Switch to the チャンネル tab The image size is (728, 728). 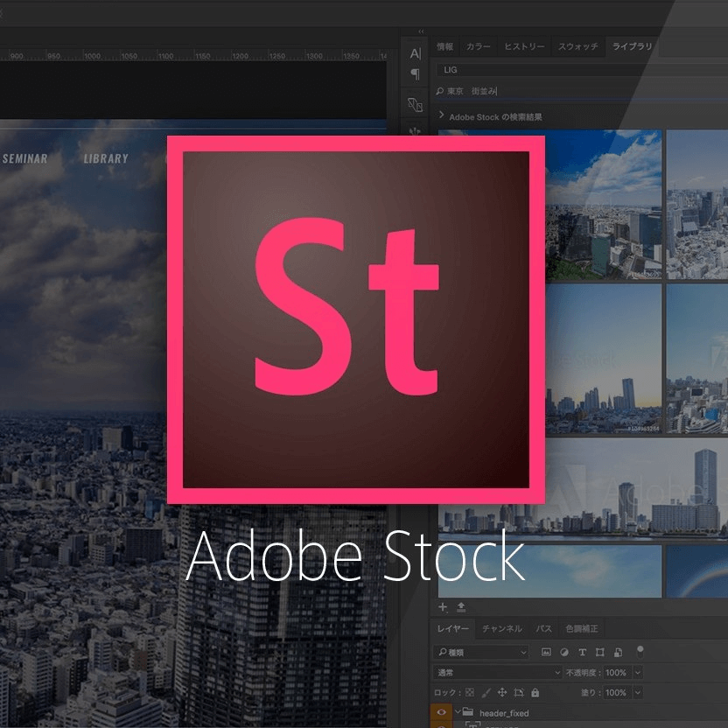502,628
